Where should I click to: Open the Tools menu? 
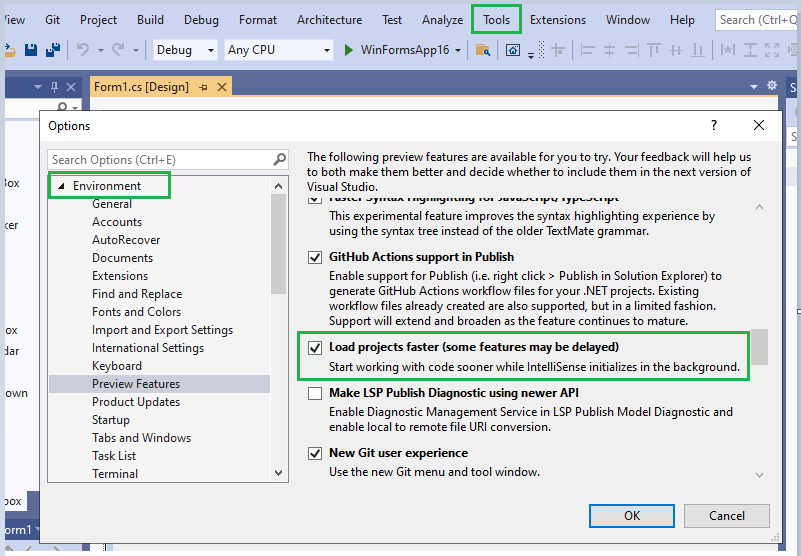click(496, 20)
